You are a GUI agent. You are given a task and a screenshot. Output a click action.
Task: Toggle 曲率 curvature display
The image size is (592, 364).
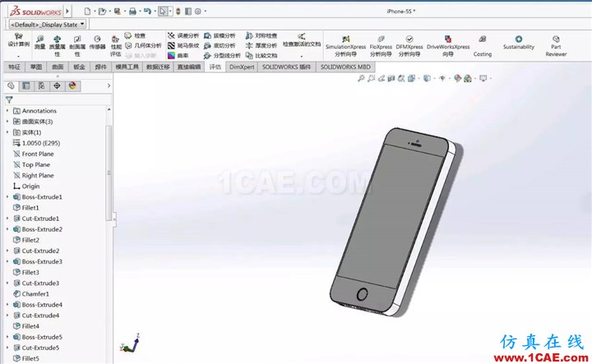tap(178, 55)
